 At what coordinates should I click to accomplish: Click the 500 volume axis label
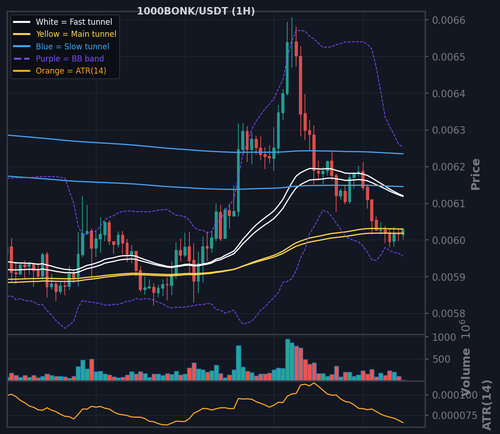pos(442,359)
